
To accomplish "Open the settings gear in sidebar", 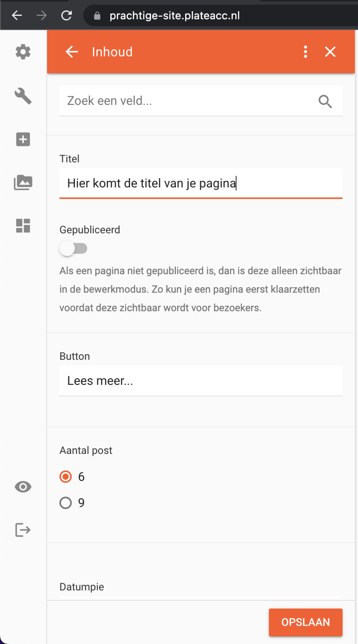I will pos(23,52).
